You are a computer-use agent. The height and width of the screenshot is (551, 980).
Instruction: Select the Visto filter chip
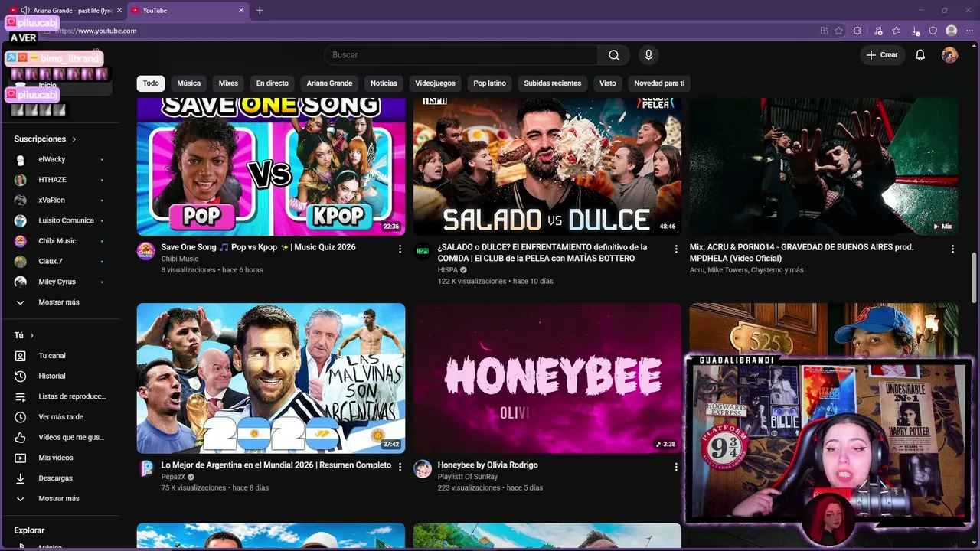[608, 83]
